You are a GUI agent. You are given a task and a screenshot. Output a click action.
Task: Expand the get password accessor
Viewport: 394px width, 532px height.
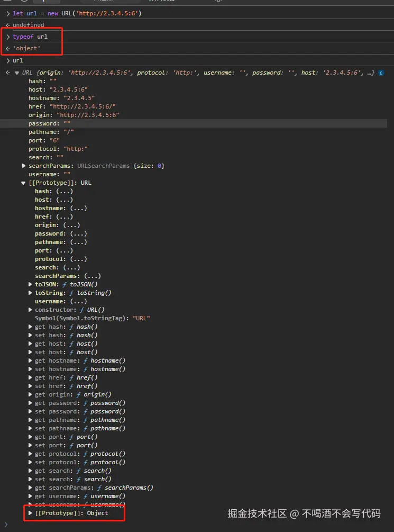[x=30, y=403]
